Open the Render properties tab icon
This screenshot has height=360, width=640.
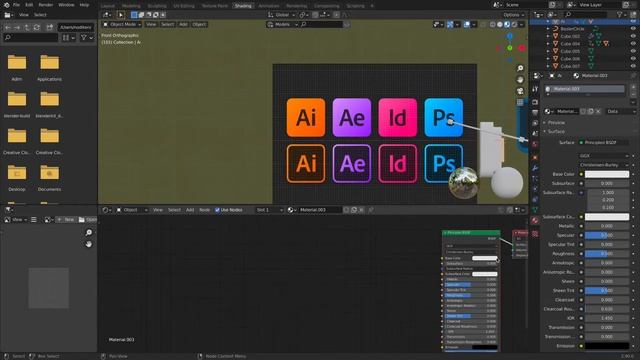click(x=535, y=102)
